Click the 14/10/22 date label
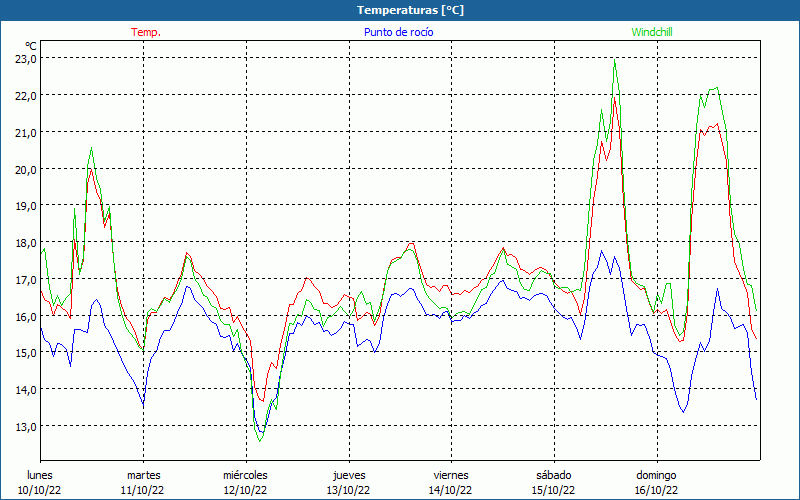 (451, 490)
